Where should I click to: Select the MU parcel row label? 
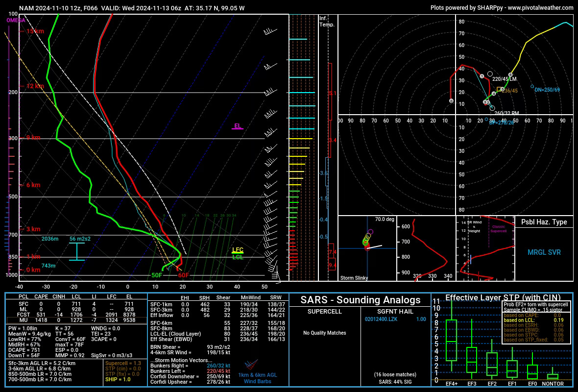point(24,320)
